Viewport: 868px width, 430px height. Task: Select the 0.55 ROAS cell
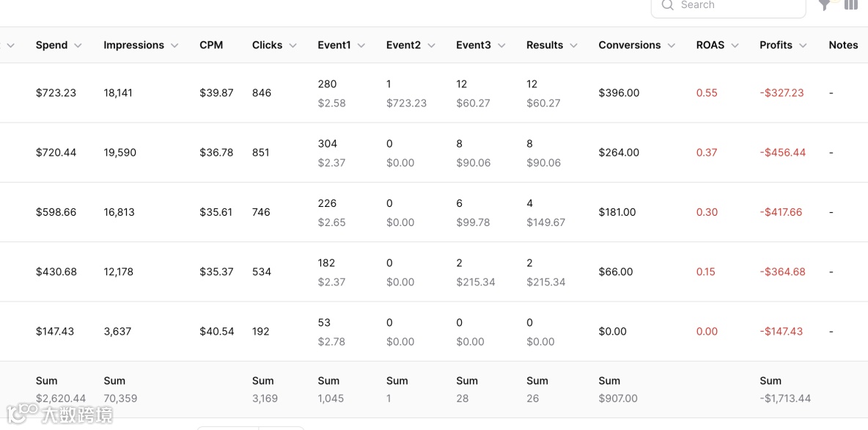pyautogui.click(x=707, y=93)
